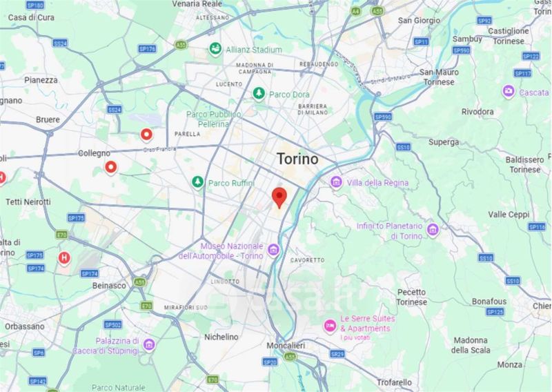Click the Superga place label

[x=444, y=142]
